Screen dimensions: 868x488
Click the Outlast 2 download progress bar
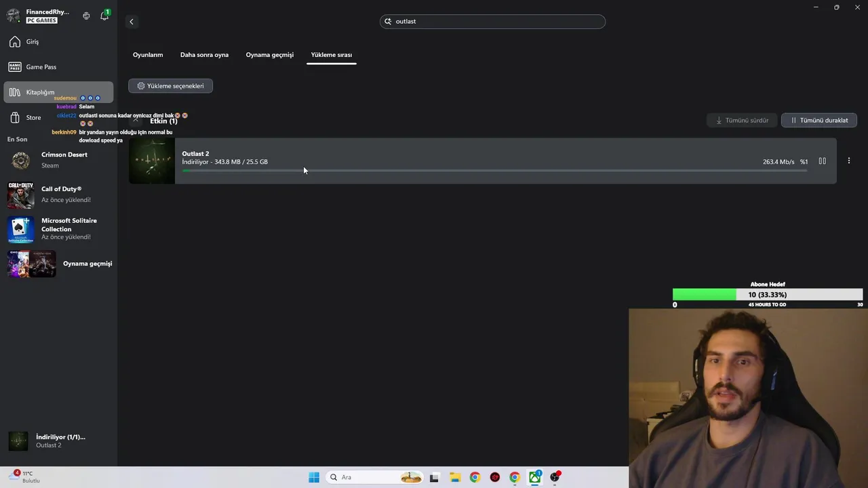[494, 170]
